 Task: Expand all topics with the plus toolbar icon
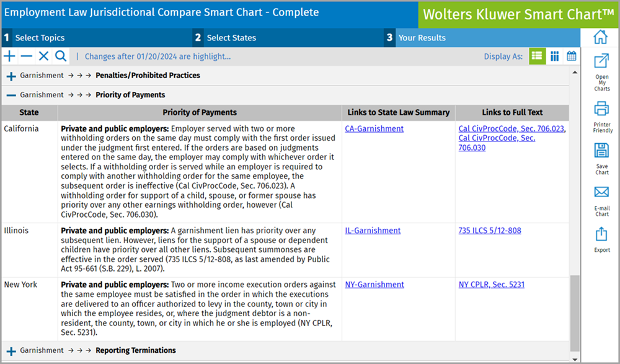[x=9, y=56]
